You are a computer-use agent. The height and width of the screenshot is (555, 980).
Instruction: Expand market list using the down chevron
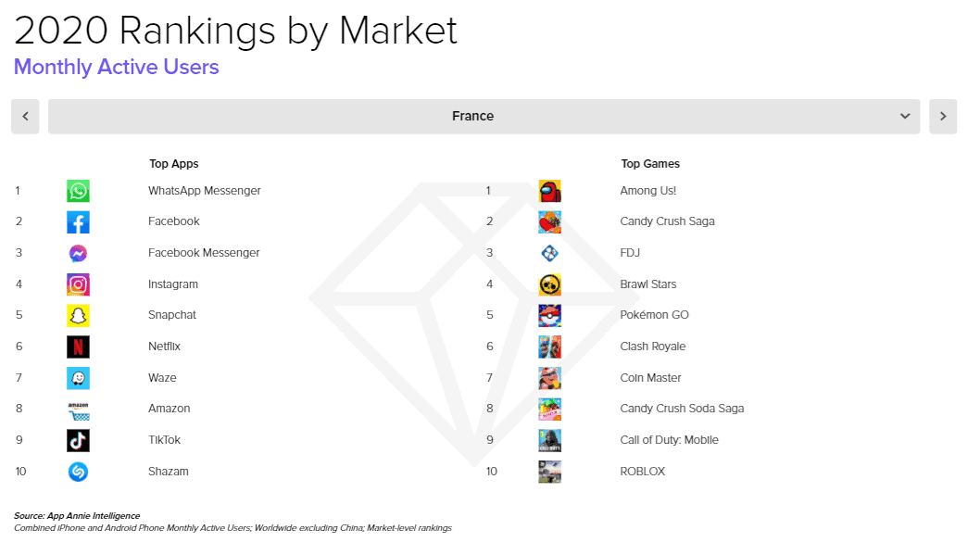(x=905, y=117)
